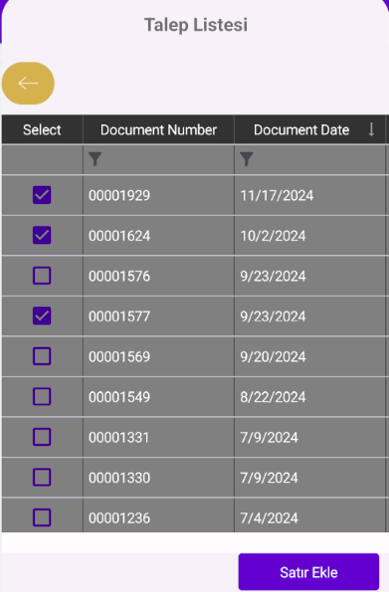Click the Satır Ekle button
389x592 pixels.
[x=309, y=572]
